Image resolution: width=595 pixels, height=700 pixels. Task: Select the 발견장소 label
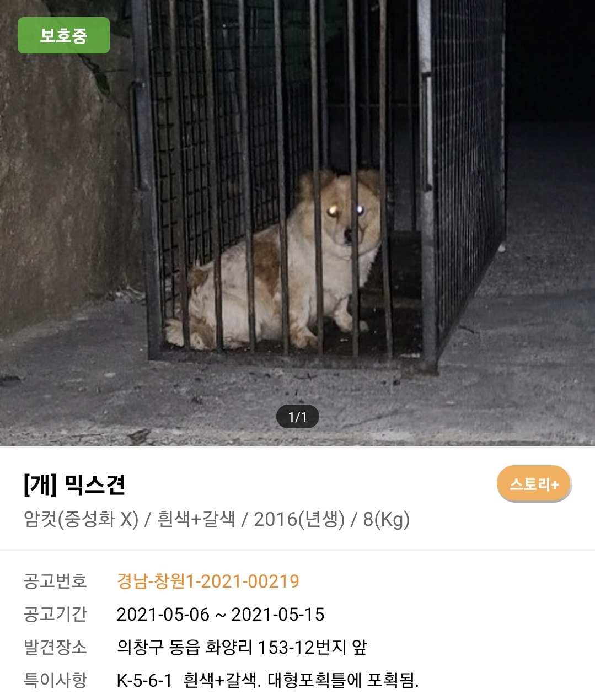tap(55, 647)
